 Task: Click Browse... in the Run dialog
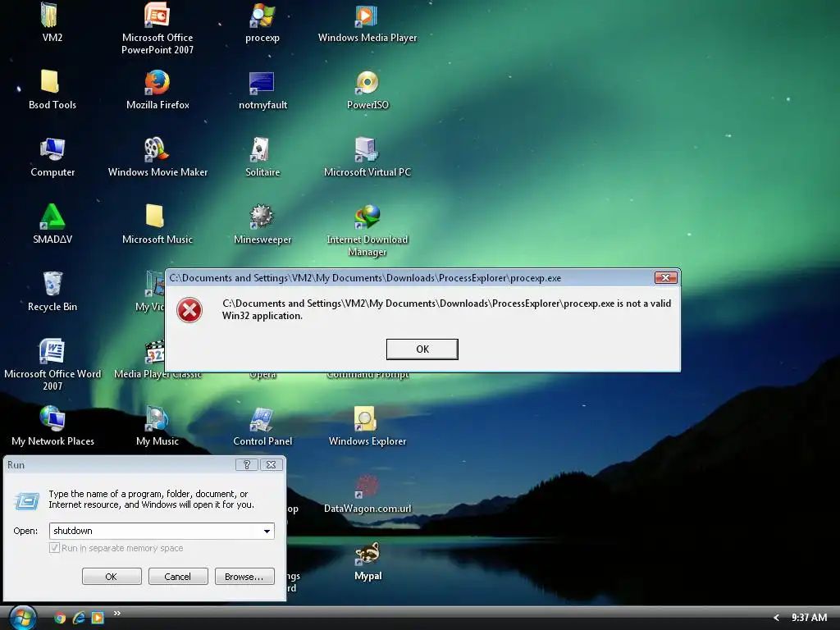(244, 577)
